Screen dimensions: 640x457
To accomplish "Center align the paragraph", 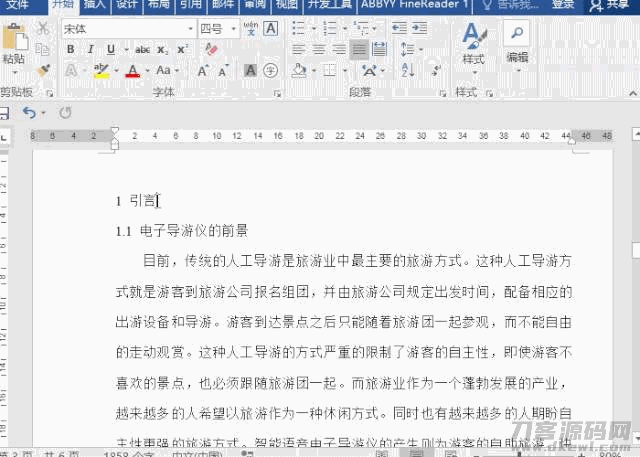I will click(319, 50).
